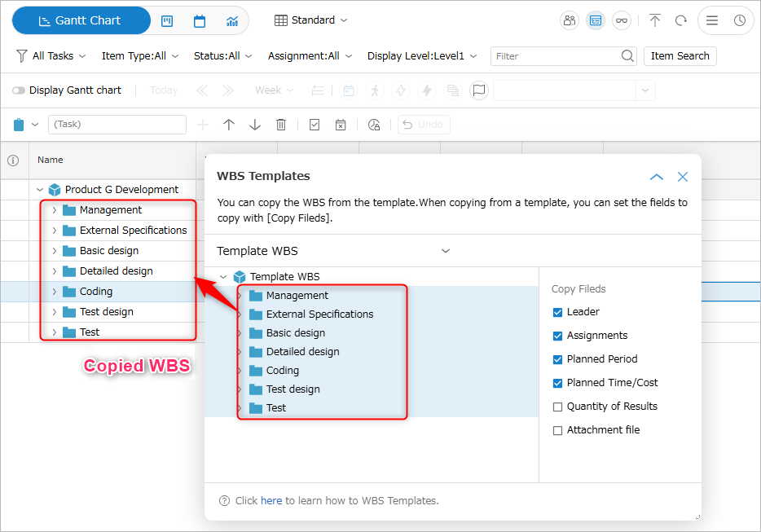761x532 pixels.
Task: Click the info column header icon
Action: [14, 160]
